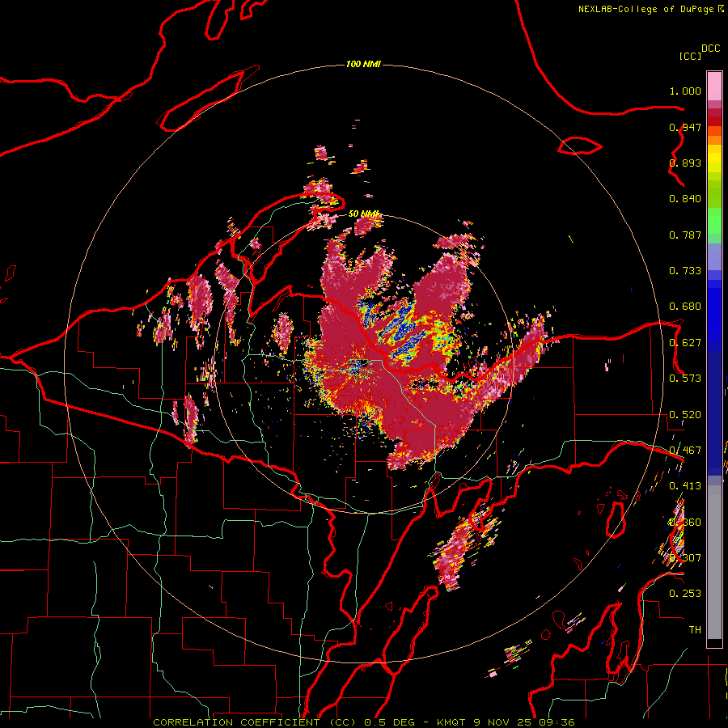Viewport: 728px width, 728px height.
Task: Click the KMQT station identifier in caption
Action: (x=451, y=722)
